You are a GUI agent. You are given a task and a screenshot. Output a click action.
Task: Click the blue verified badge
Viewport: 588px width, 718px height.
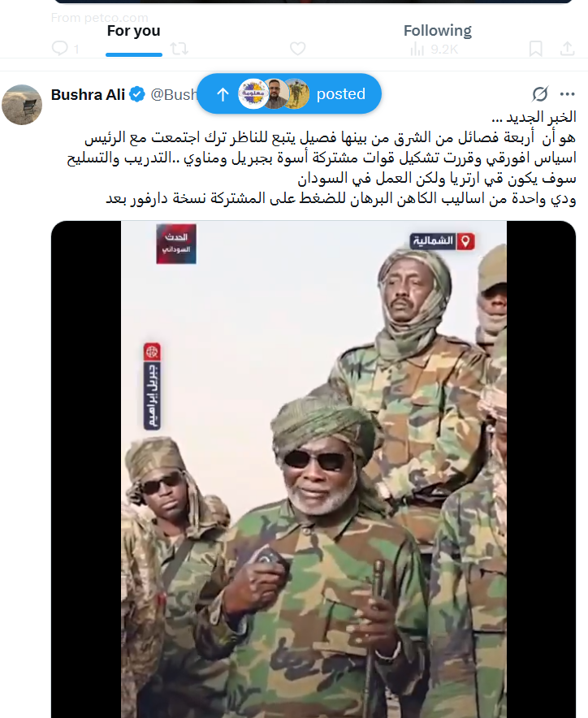[137, 94]
